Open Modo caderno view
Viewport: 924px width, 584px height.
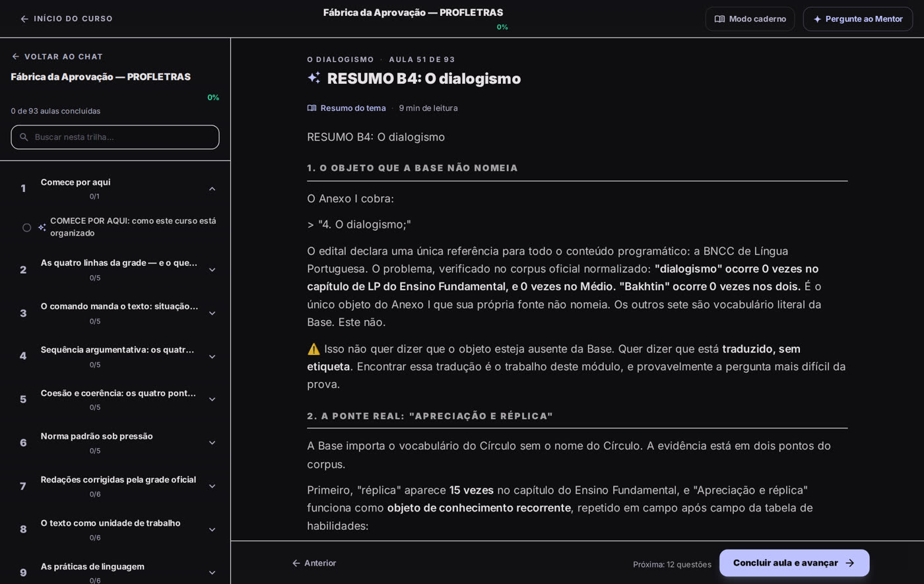click(750, 19)
